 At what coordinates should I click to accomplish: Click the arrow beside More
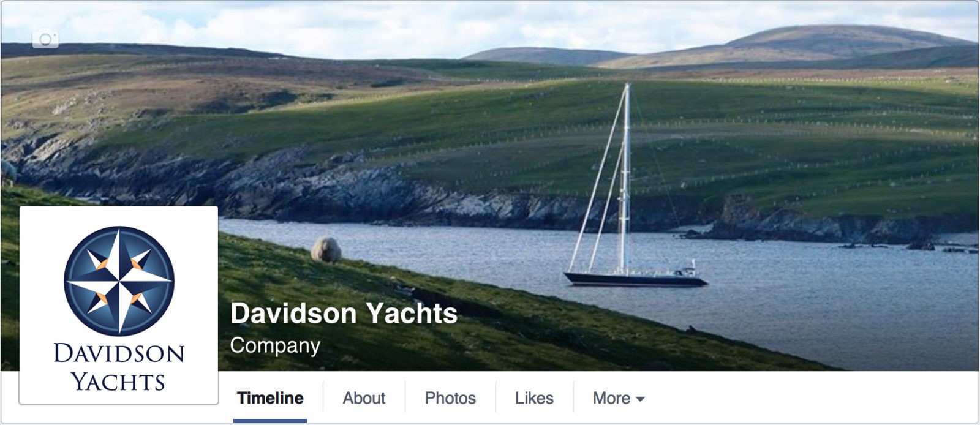[x=640, y=399]
